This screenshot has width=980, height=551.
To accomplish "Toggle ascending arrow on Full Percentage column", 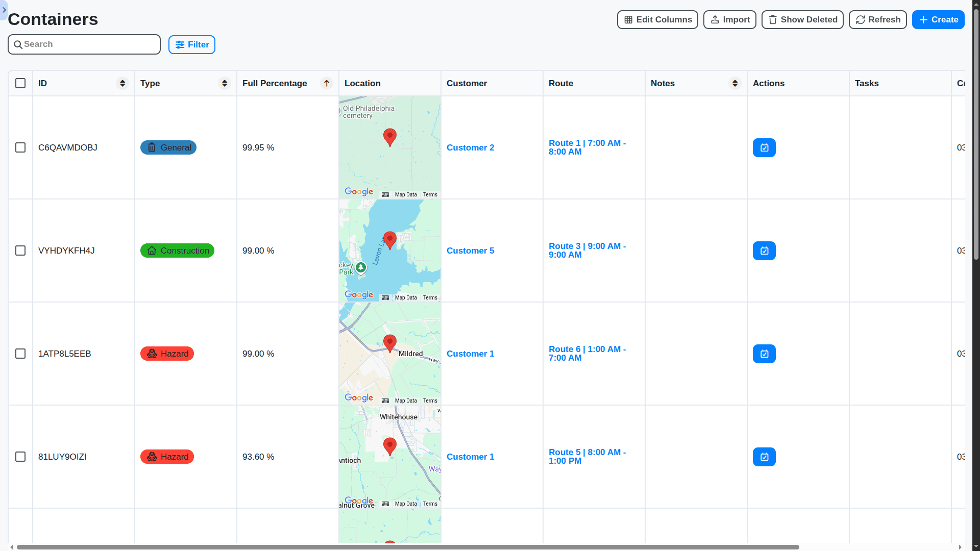I will 327,83.
